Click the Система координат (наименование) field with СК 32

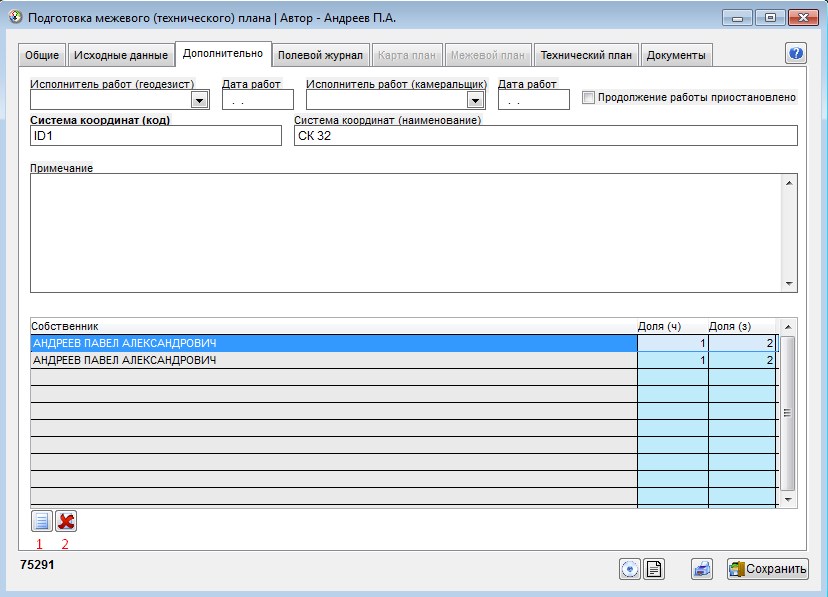[545, 136]
